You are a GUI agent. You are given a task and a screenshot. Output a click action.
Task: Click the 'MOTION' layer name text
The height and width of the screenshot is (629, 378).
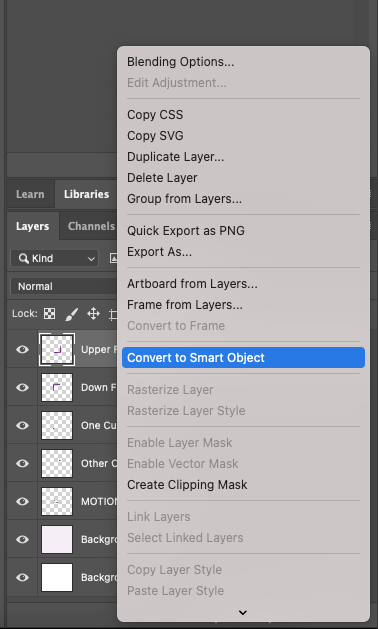pyautogui.click(x=99, y=501)
